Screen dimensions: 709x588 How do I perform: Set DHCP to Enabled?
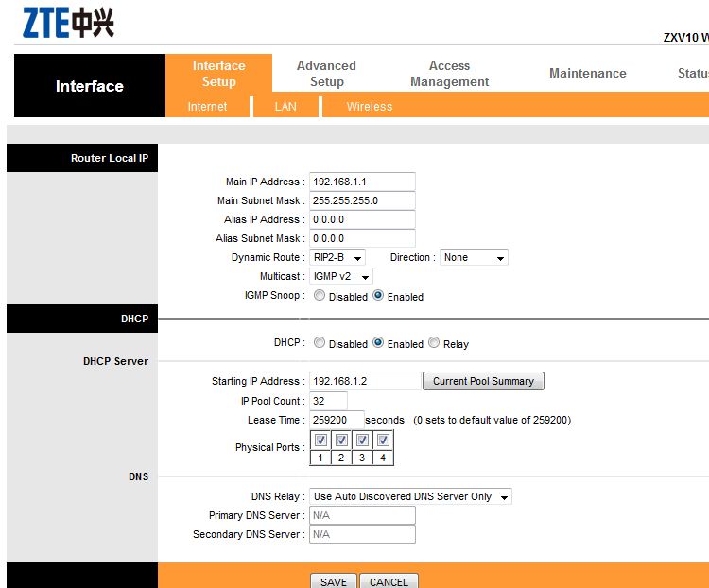click(x=378, y=342)
